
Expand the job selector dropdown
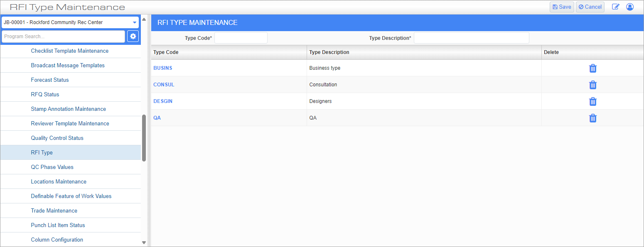coord(134,22)
